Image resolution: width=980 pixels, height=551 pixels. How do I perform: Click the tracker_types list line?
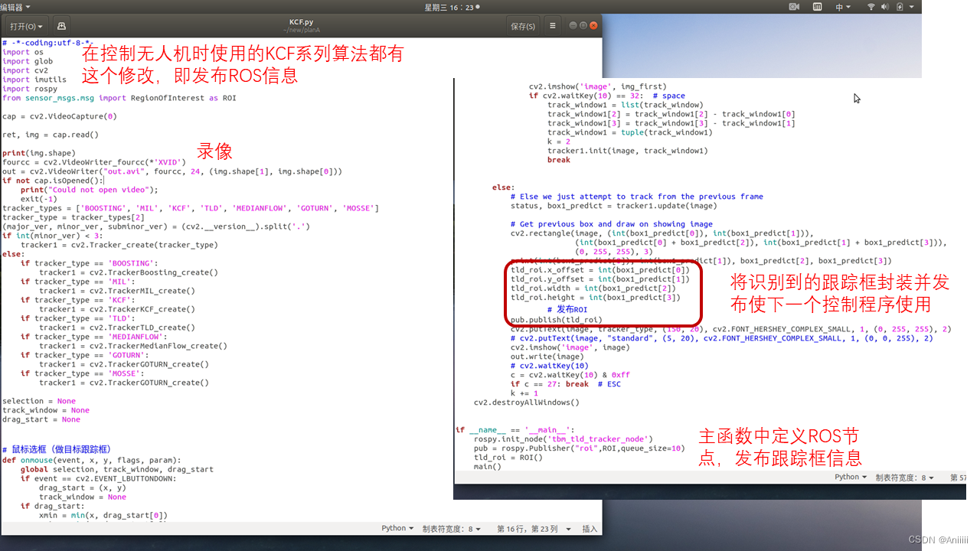tap(191, 208)
